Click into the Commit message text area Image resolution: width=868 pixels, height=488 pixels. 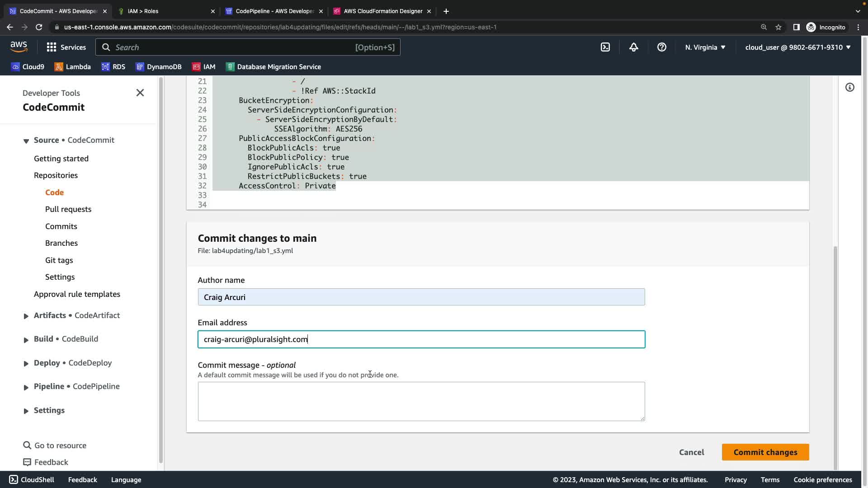(x=421, y=401)
